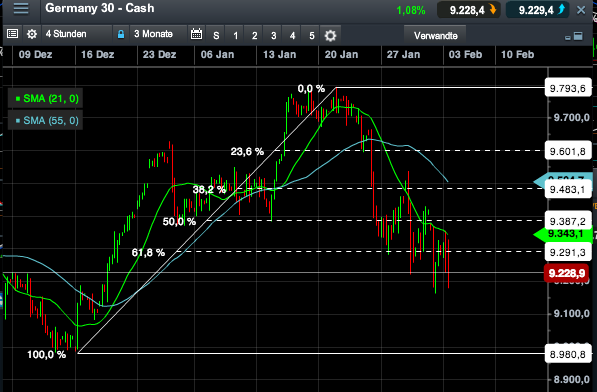Screen dimensions: 597x392
Task: Open the Verwandte tab
Action: point(436,35)
